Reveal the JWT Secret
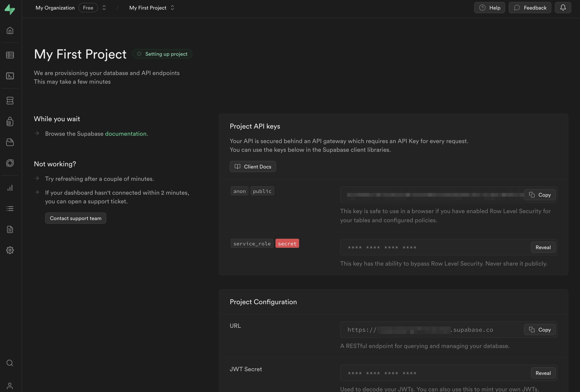The image size is (580, 392). (x=543, y=373)
